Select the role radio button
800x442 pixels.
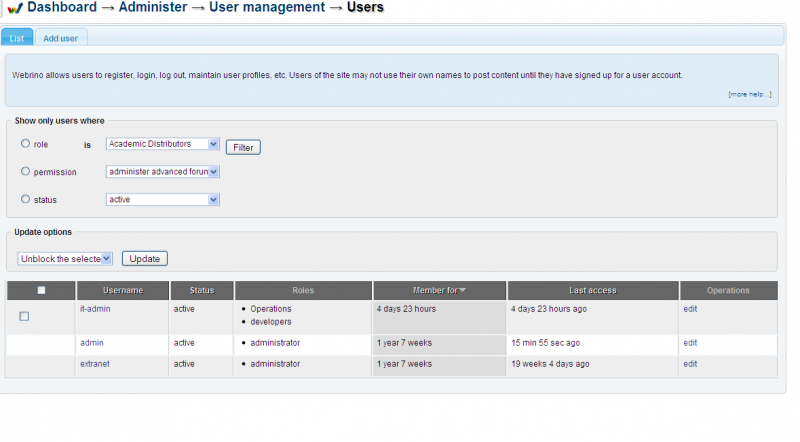pyautogui.click(x=25, y=144)
